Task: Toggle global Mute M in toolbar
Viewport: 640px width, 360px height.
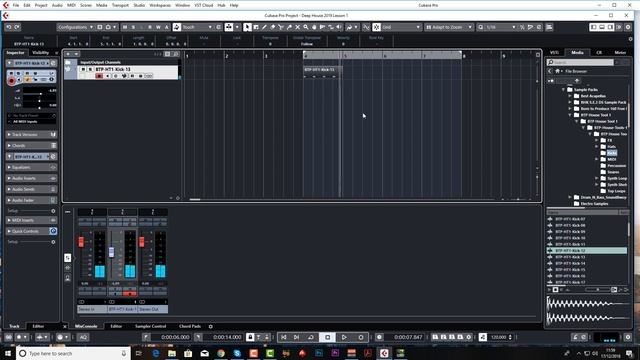Action: point(125,27)
